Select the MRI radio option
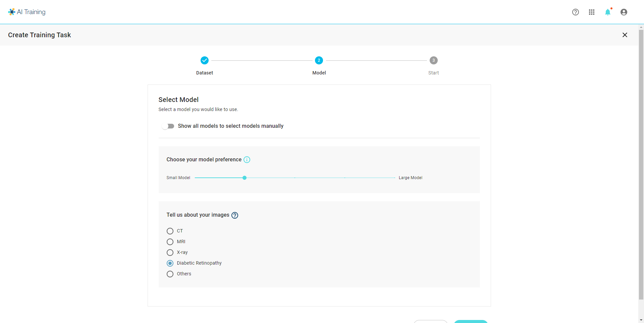Image resolution: width=644 pixels, height=323 pixels. [170, 242]
